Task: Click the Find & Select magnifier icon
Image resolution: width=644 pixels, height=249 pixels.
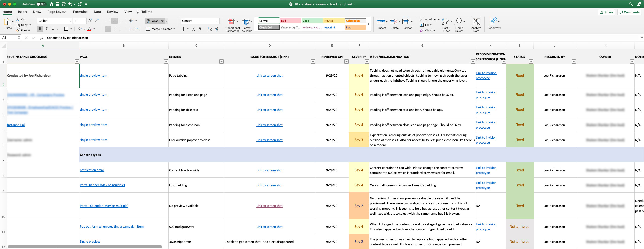Action: point(458,22)
